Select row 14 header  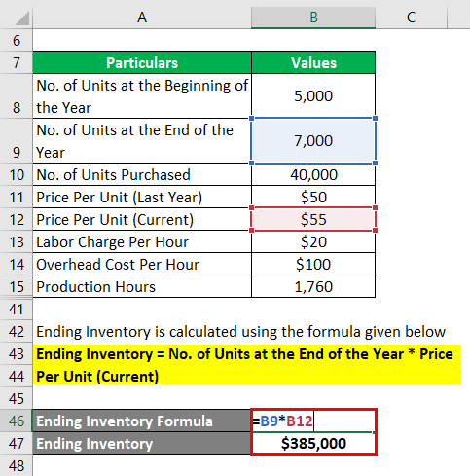click(x=17, y=265)
